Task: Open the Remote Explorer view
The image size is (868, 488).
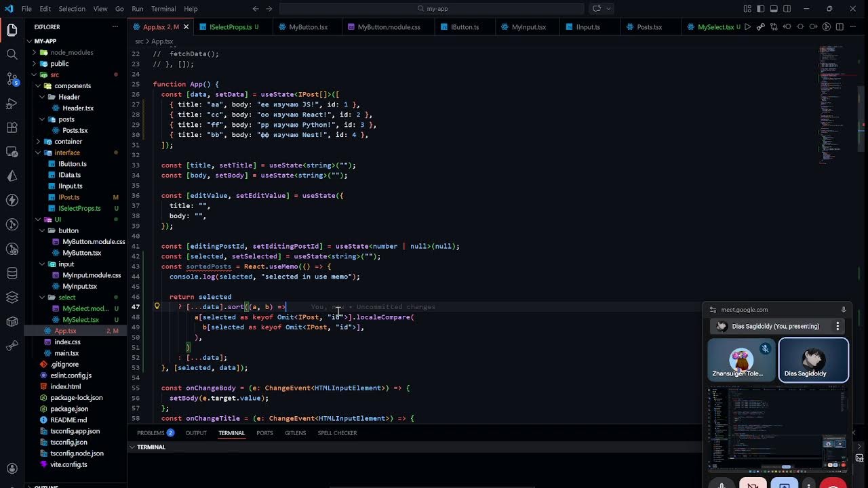Action: pos(12,152)
